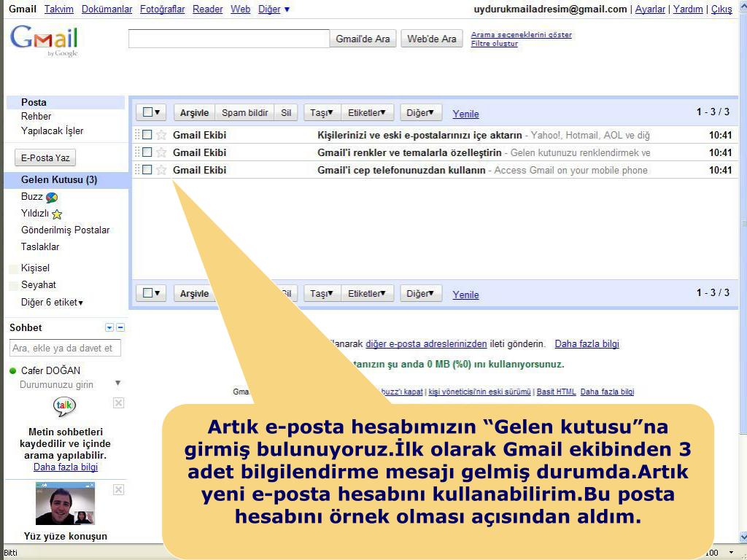Open the top Taşı dropdown
The width and height of the screenshot is (747, 560).
322,113
